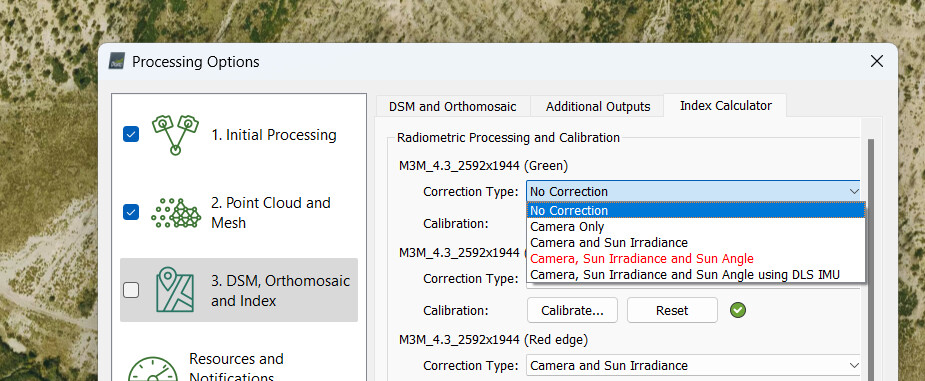Click Radiometric Processing and Calibration heading

(508, 137)
